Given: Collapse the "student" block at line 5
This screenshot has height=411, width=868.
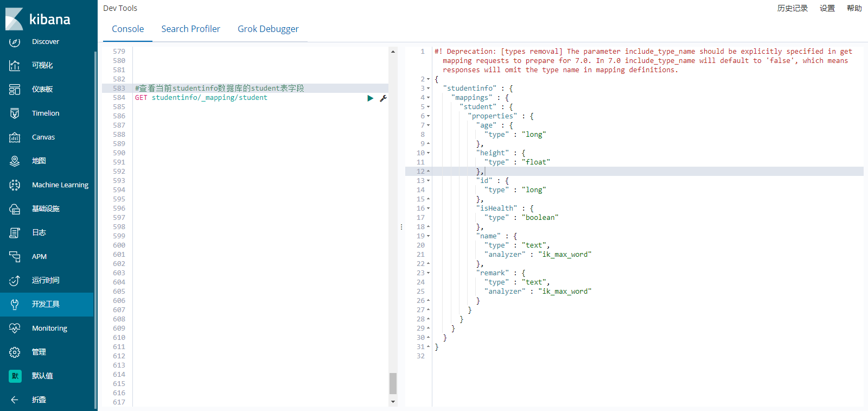Looking at the screenshot, I should 429,107.
